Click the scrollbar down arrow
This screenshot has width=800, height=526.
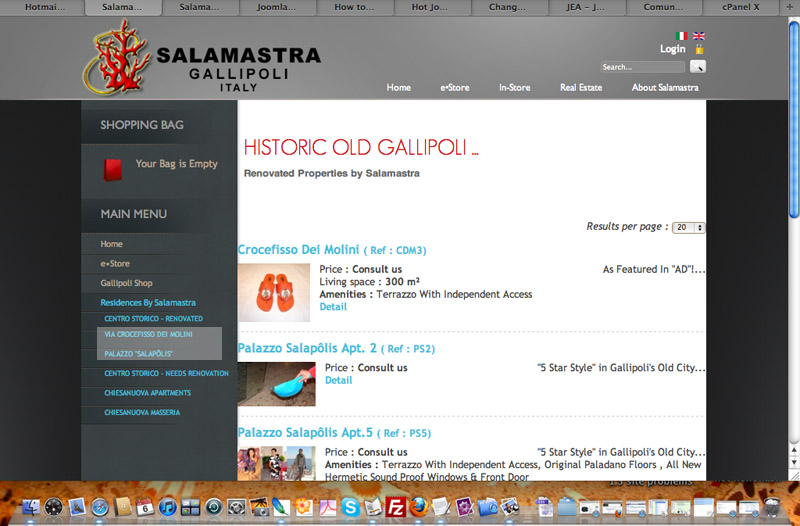tap(794, 463)
